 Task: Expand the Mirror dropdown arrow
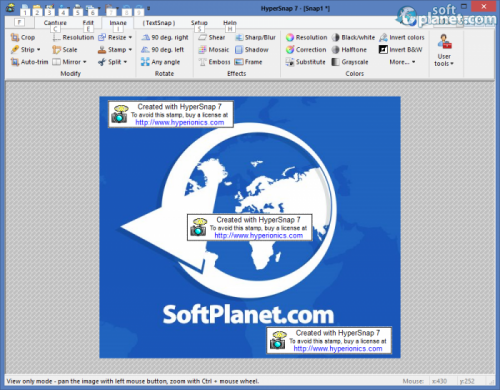[x=85, y=62]
